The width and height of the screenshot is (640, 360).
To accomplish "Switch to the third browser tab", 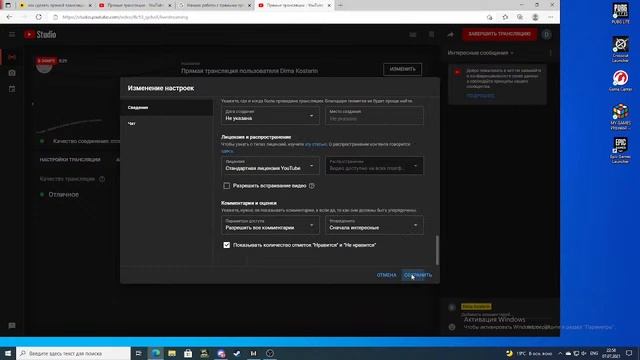I will (x=215, y=5).
